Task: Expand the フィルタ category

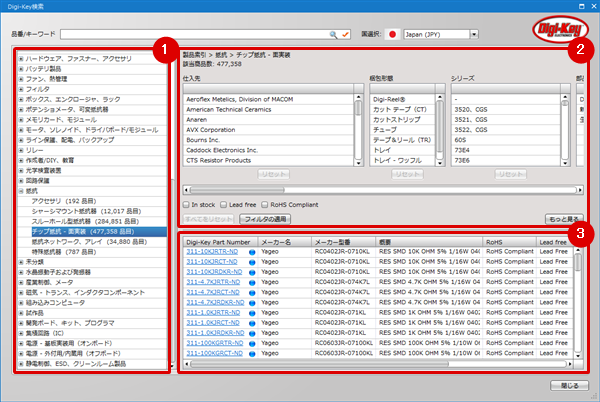Action: tap(21, 89)
